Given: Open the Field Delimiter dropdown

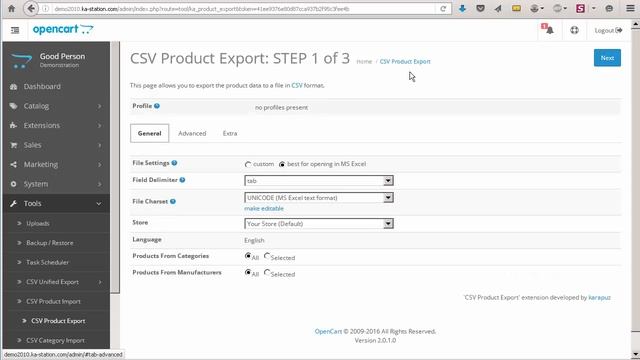Looking at the screenshot, I should point(319,180).
